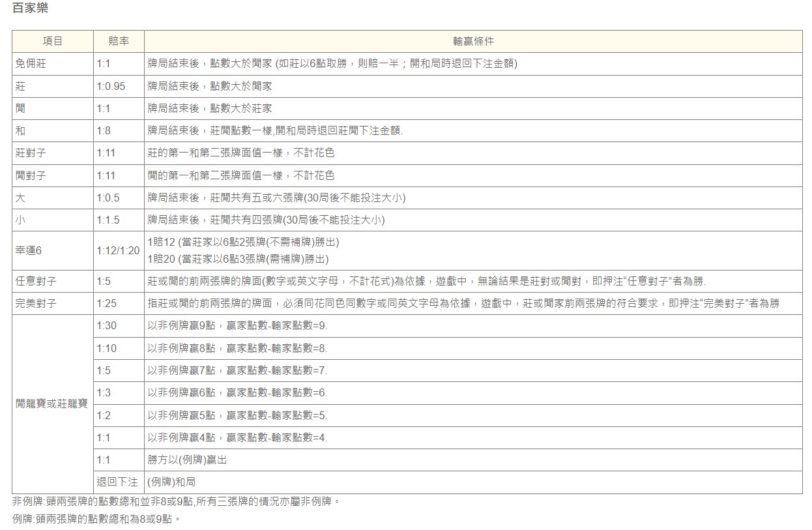Select the 免佣莊 row label

(31, 64)
